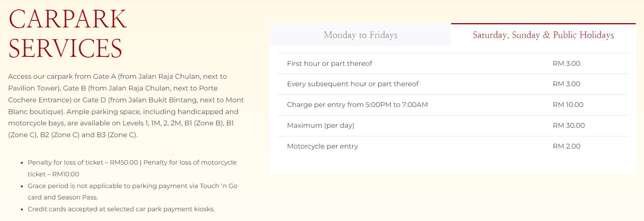This screenshot has width=644, height=221.
Task: Click the RM 10.00 per entry rate
Action: coord(568,105)
